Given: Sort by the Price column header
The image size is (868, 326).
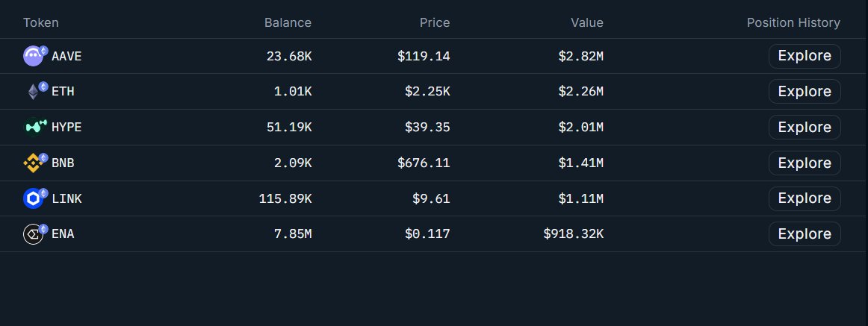Looking at the screenshot, I should (434, 22).
